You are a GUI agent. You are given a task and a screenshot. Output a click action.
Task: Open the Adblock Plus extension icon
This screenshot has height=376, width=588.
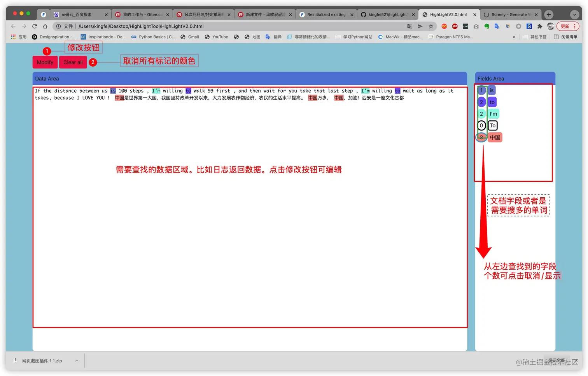[x=455, y=26]
